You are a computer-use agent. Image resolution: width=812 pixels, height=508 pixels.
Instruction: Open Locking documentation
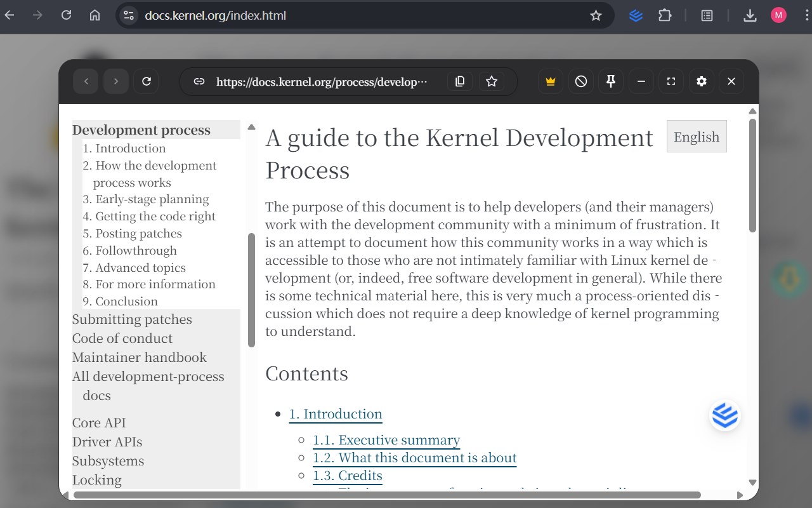tap(97, 480)
